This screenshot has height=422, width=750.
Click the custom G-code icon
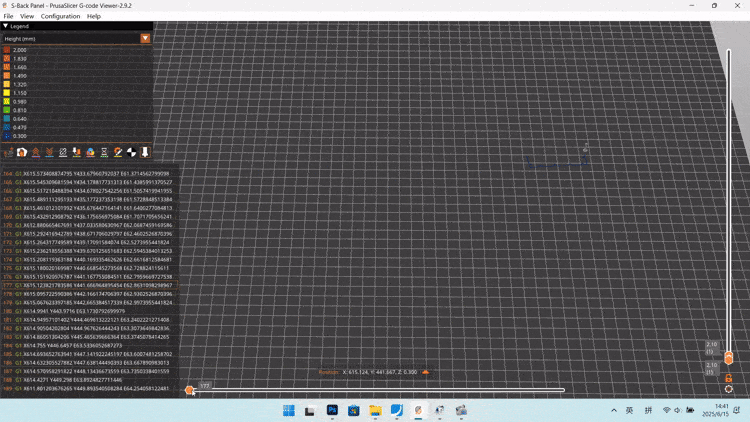[x=118, y=152]
